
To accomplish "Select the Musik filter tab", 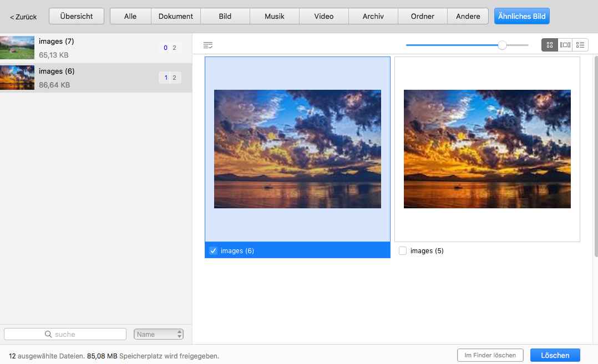I will pos(275,17).
